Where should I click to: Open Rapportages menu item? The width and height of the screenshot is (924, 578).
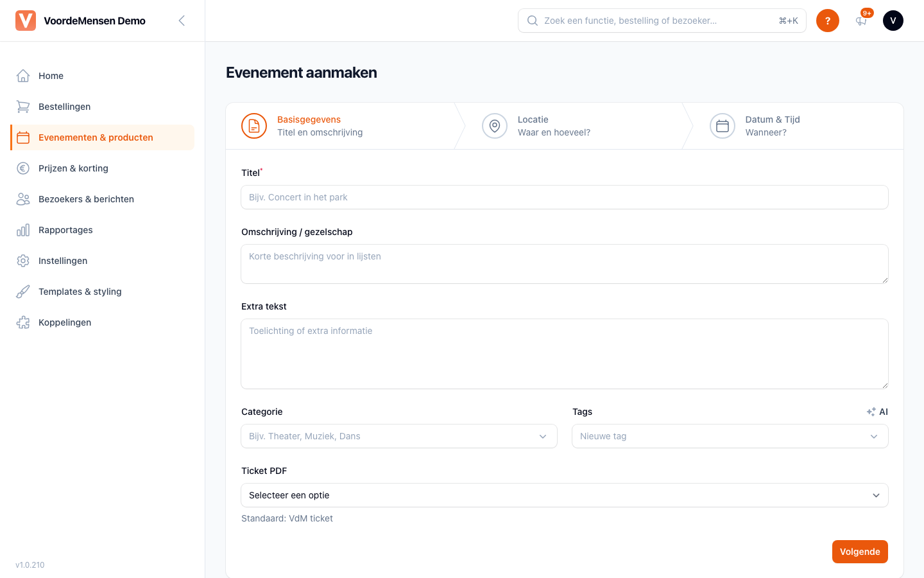click(103, 230)
